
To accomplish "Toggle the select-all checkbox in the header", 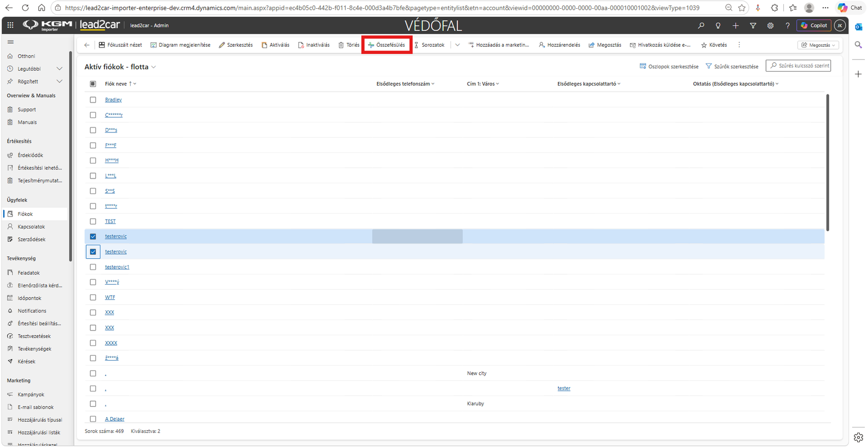I will coord(93,84).
